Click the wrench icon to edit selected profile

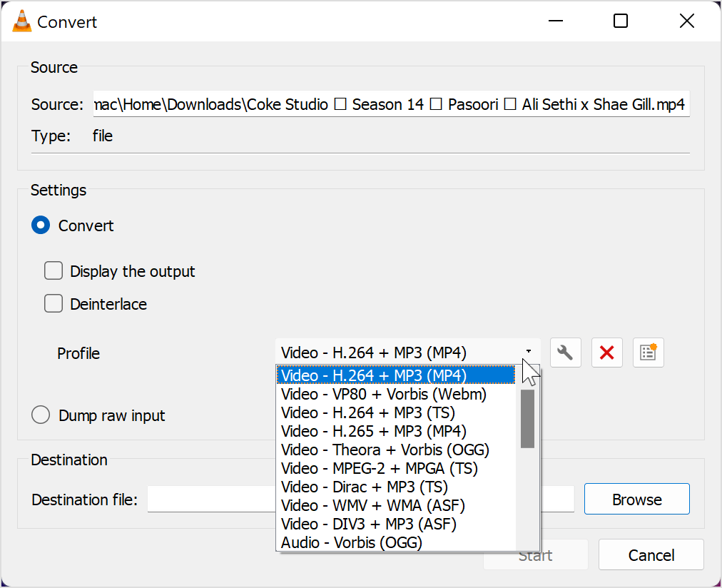tap(565, 353)
